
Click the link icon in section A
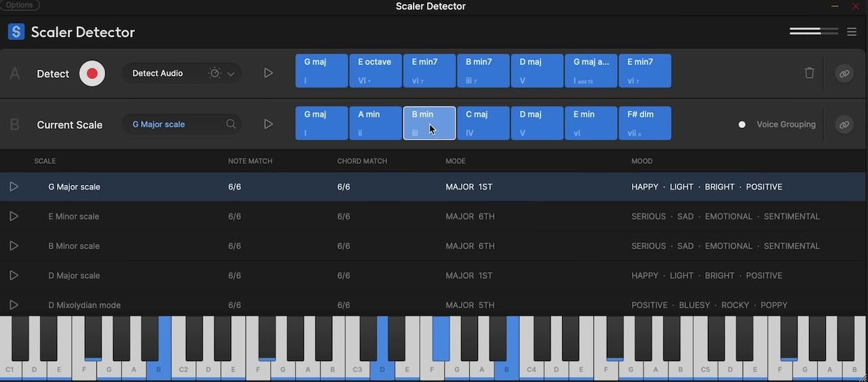[x=844, y=73]
